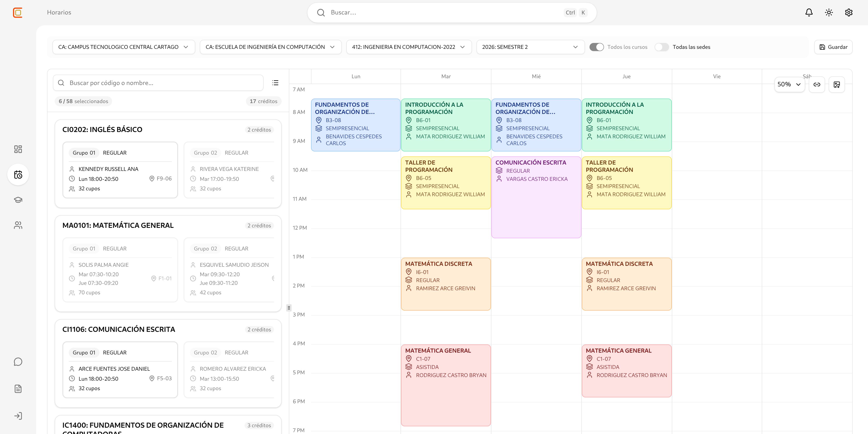868x434 pixels.
Task: Toggle the Todos los cursos switch
Action: (x=597, y=47)
